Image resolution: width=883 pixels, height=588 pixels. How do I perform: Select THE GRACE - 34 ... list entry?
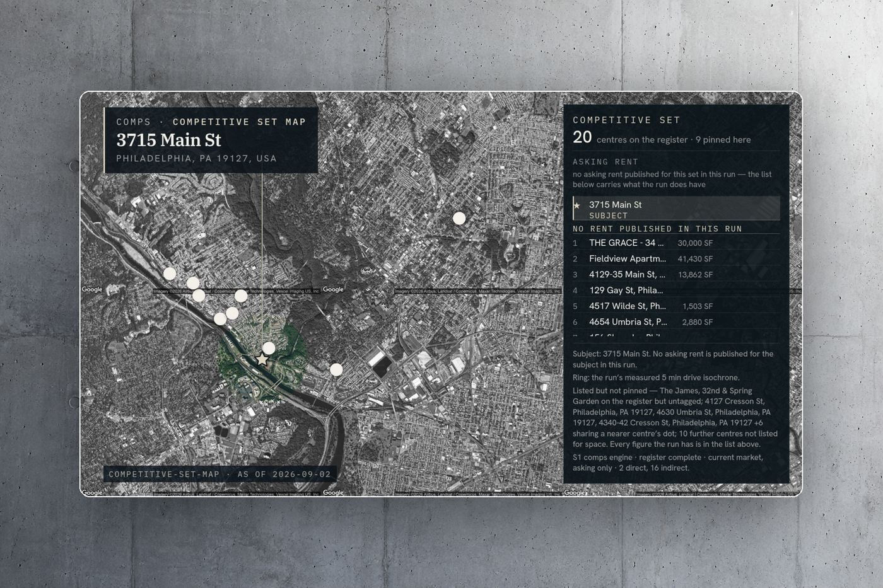[676, 243]
